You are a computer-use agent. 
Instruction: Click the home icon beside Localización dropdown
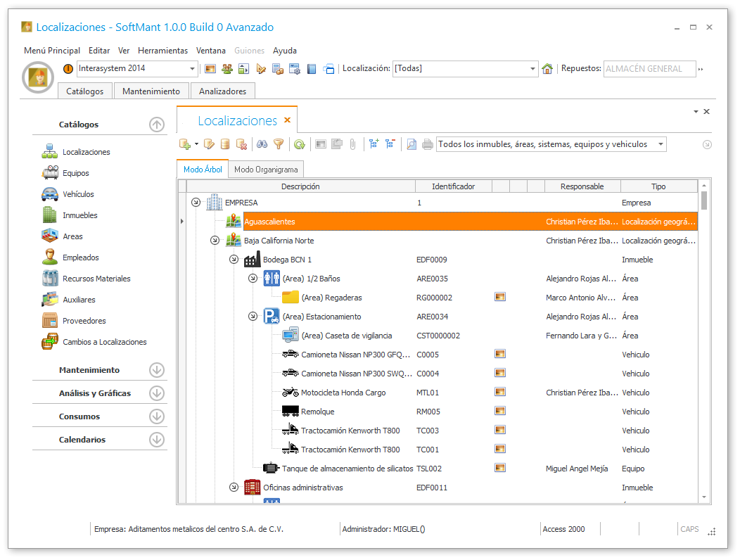(547, 69)
